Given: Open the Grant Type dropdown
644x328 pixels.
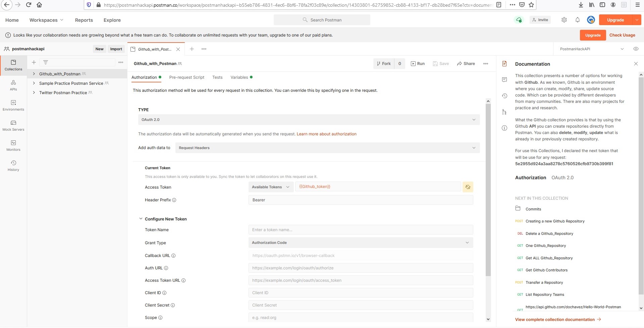Looking at the screenshot, I should 361,243.
